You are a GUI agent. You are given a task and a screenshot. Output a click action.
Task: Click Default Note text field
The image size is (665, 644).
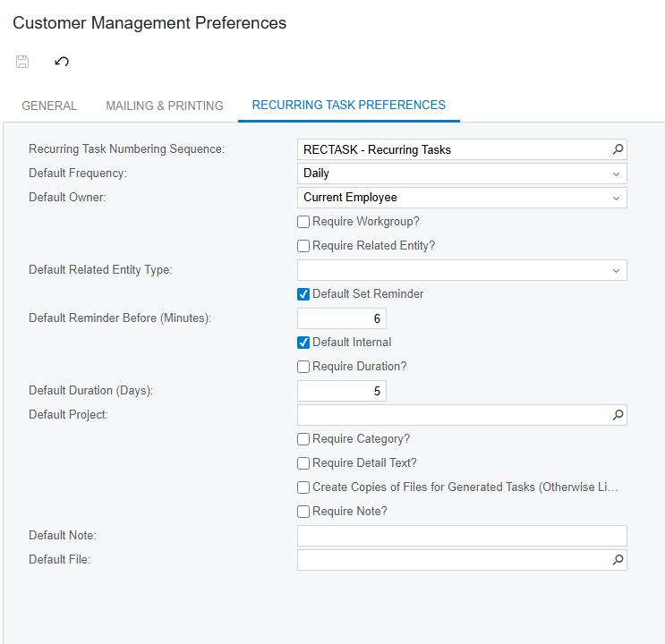[x=462, y=536]
